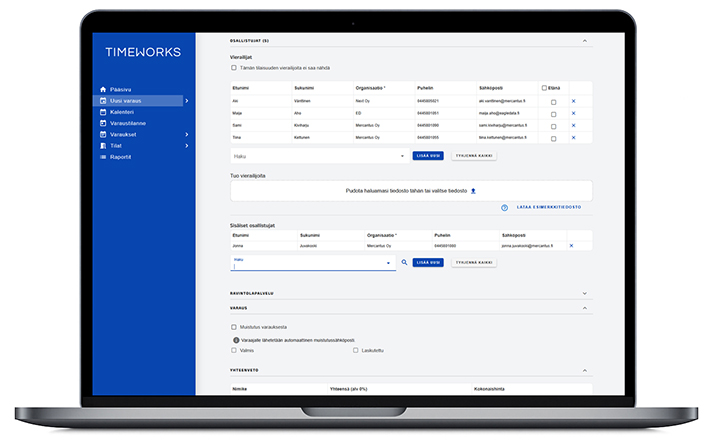Enable the Muistutus varauksesta checkbox
This screenshot has height=446, width=717.
click(x=234, y=327)
